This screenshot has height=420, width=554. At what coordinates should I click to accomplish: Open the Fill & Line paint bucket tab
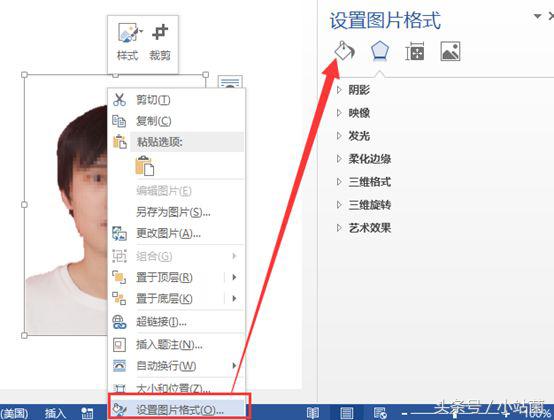point(344,51)
